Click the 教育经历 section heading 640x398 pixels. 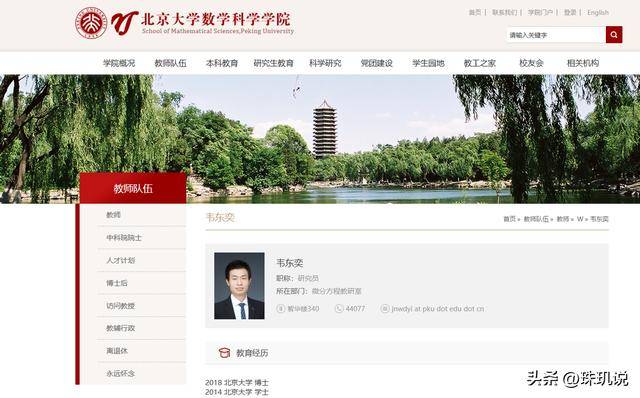tap(252, 353)
